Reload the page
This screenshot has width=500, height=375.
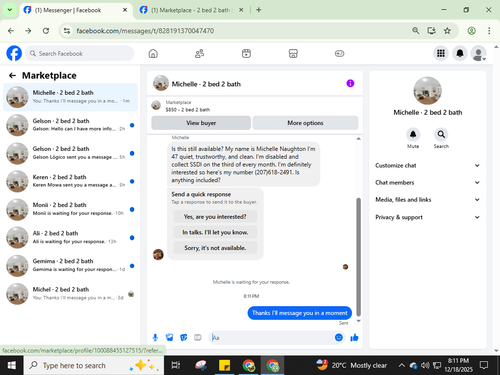click(x=46, y=31)
